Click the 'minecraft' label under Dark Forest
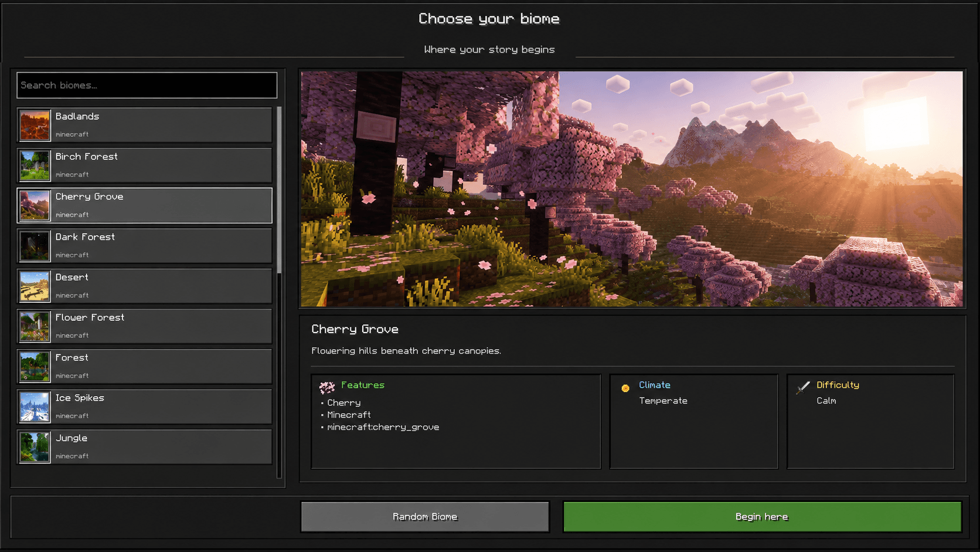 (72, 255)
